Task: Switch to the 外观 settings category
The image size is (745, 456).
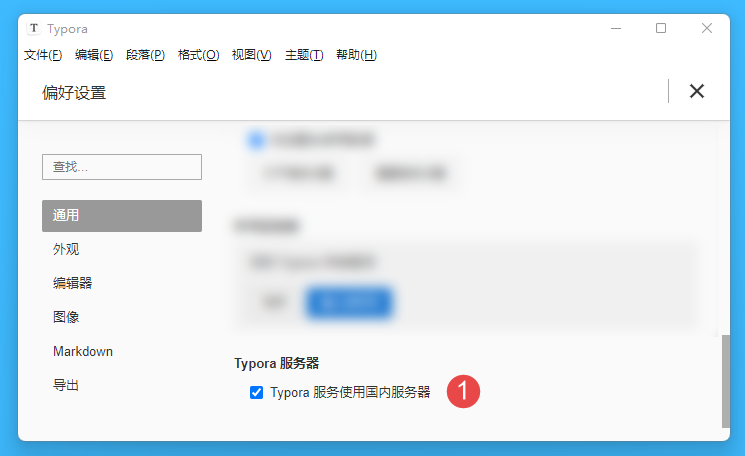Action: click(66, 249)
